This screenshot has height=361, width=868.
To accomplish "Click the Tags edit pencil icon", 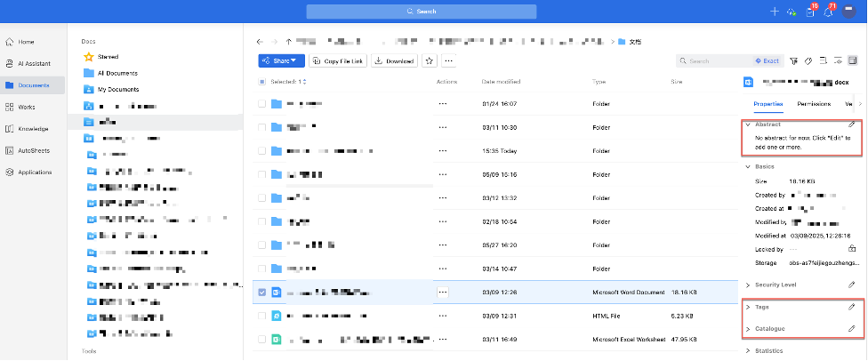I will 852,307.
